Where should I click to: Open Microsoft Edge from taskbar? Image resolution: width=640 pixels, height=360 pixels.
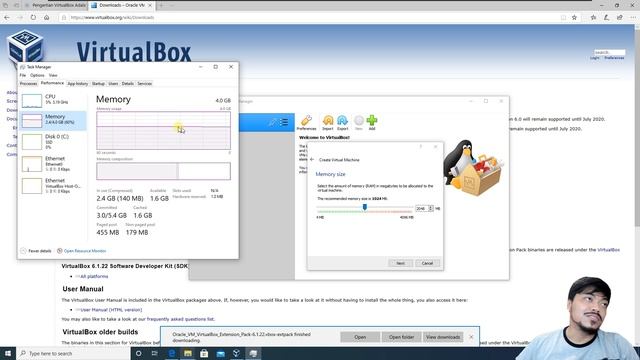(x=171, y=353)
